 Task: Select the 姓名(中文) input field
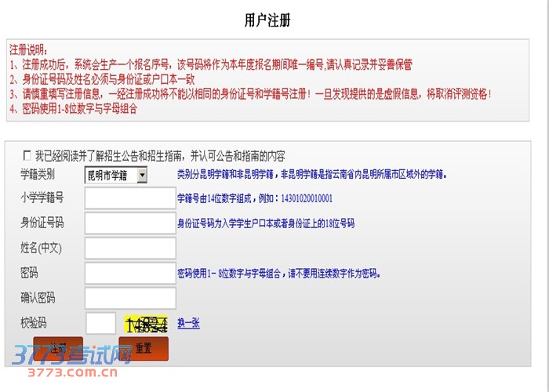click(x=130, y=249)
